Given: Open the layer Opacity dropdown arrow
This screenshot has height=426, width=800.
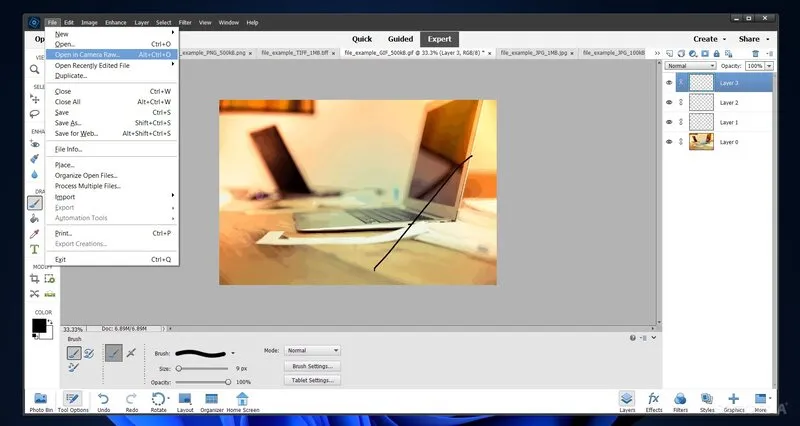Looking at the screenshot, I should [x=769, y=66].
